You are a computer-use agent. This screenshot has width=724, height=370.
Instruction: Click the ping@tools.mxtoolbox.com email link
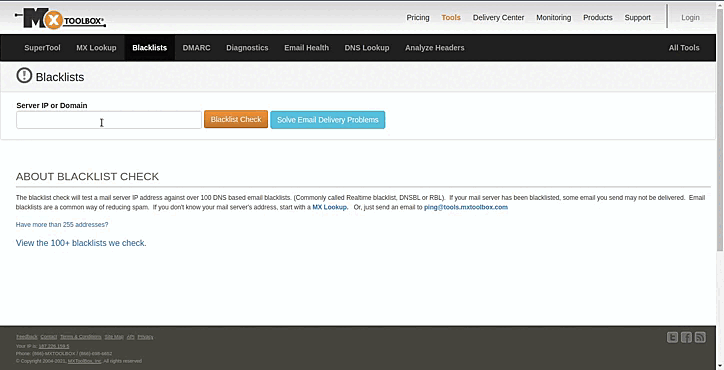466,207
